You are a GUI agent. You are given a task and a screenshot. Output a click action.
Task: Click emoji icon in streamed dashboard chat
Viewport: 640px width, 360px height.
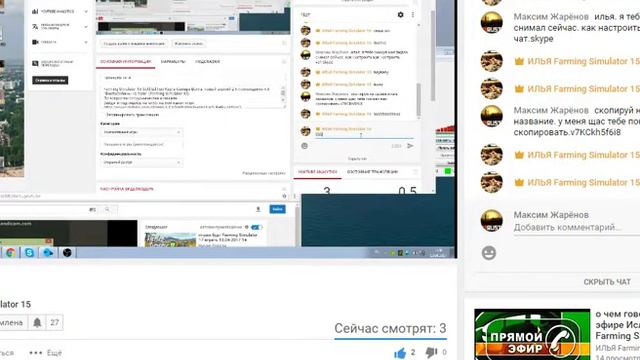(x=304, y=146)
